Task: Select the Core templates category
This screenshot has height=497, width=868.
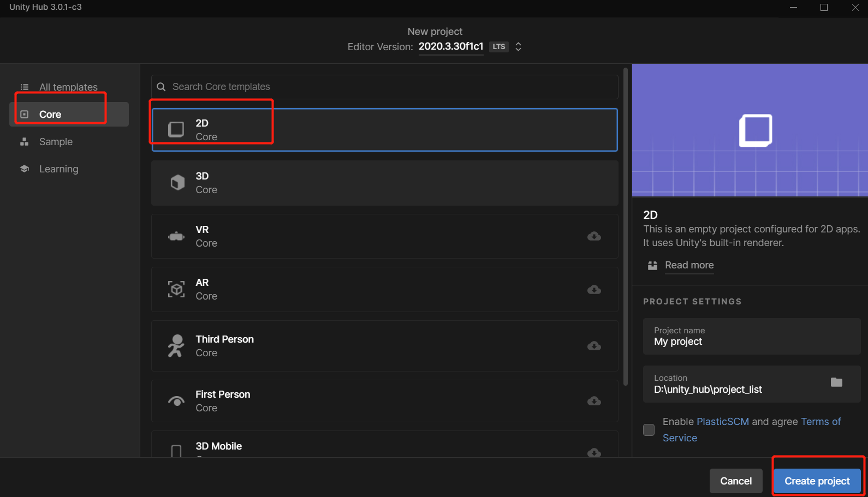Action: (x=69, y=115)
